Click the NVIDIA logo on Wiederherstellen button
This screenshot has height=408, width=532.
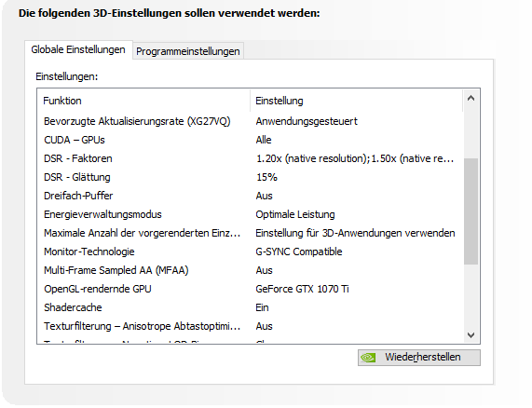coord(368,358)
